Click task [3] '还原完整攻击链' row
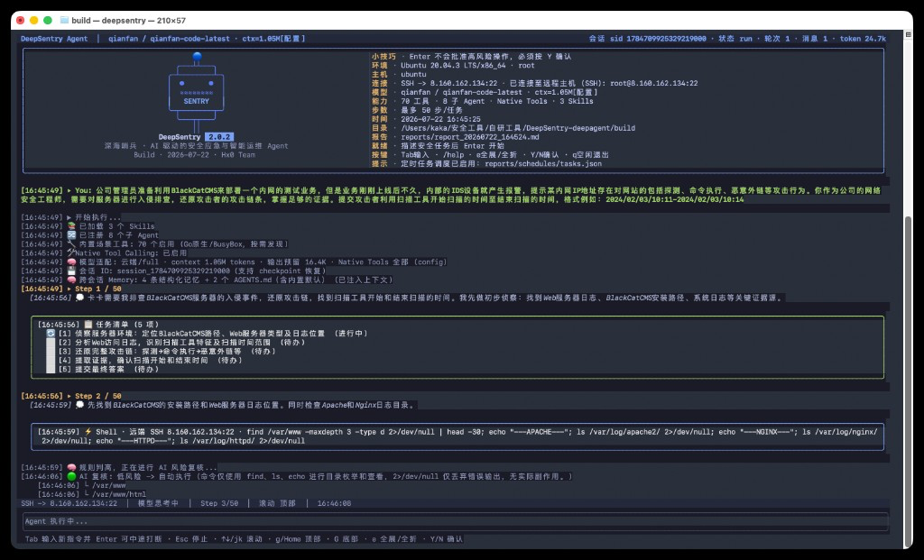924x560 pixels. pos(167,351)
